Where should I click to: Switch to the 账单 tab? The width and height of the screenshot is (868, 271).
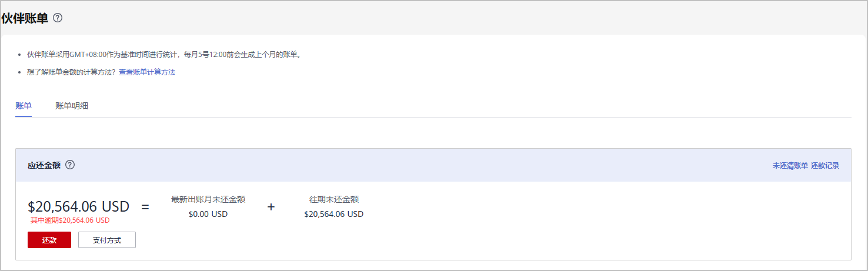pyautogui.click(x=24, y=106)
